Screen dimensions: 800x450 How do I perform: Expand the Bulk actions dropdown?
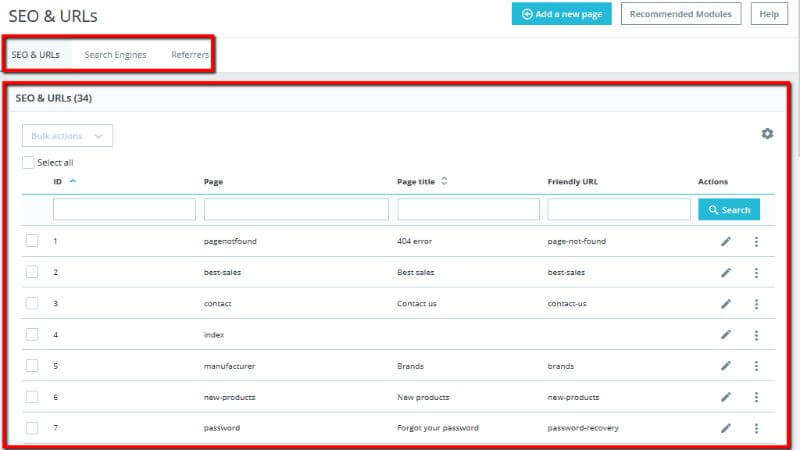(x=67, y=136)
